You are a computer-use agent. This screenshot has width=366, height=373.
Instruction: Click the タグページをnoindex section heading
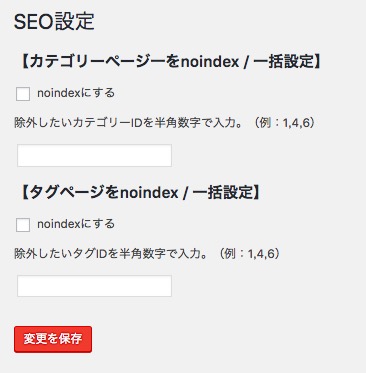139,193
